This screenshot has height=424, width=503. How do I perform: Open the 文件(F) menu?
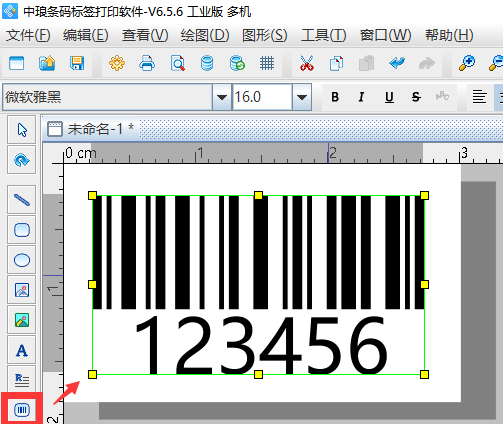pos(28,35)
